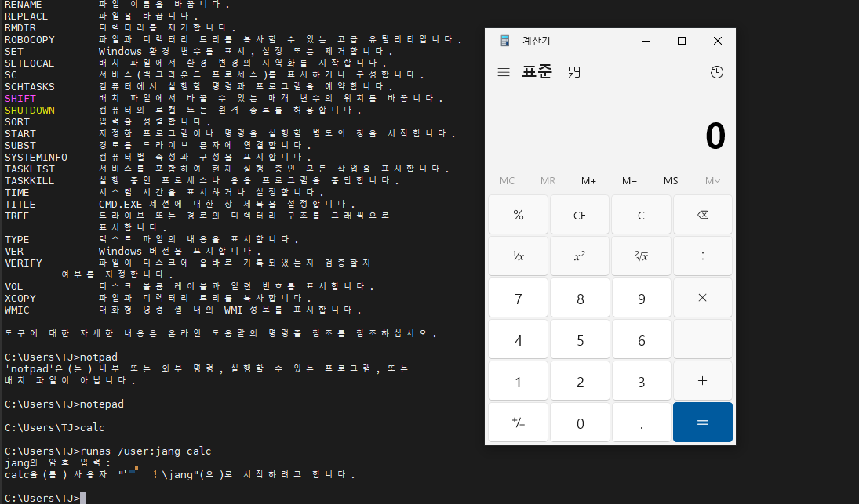This screenshot has height=504, width=859.
Task: Click the equals key
Action: (x=702, y=422)
